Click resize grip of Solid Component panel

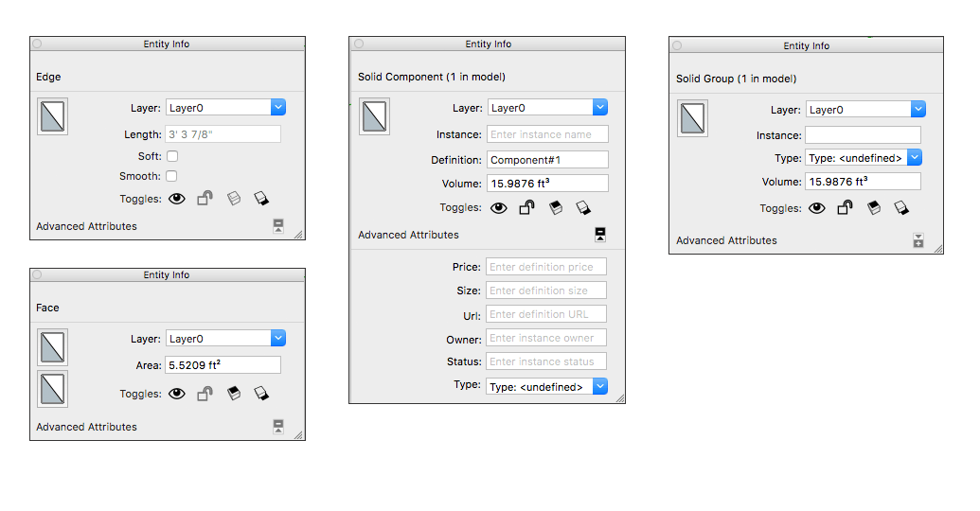click(x=620, y=398)
